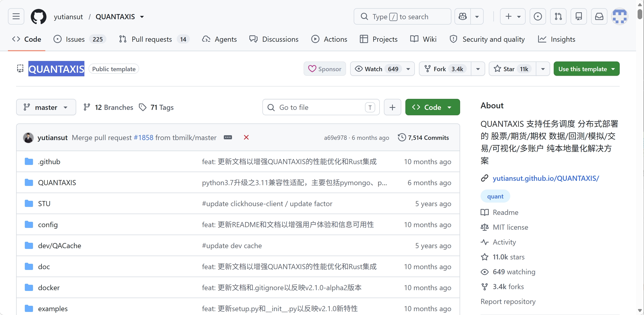Open notifications inbox icon
Image resolution: width=644 pixels, height=315 pixels.
(599, 17)
